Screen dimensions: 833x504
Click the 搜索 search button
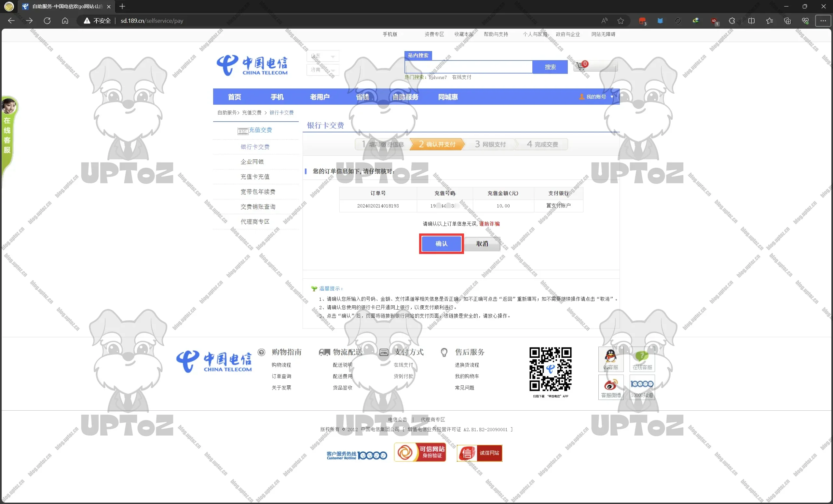click(x=550, y=67)
